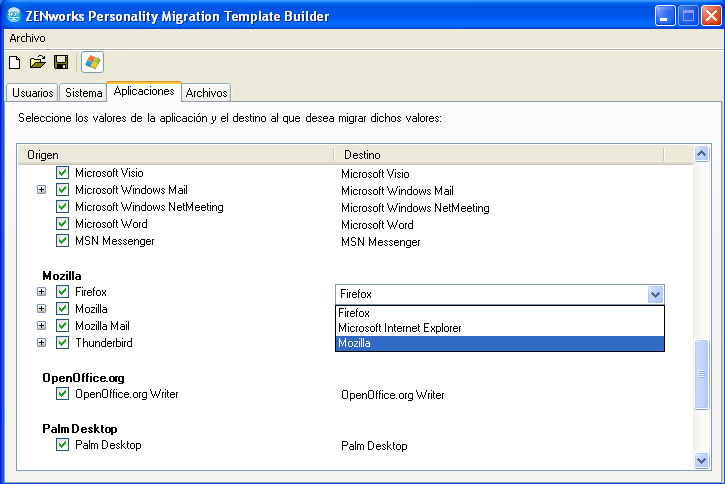Toggle the MSN Messenger checkbox
This screenshot has height=484, width=725.
(x=62, y=241)
